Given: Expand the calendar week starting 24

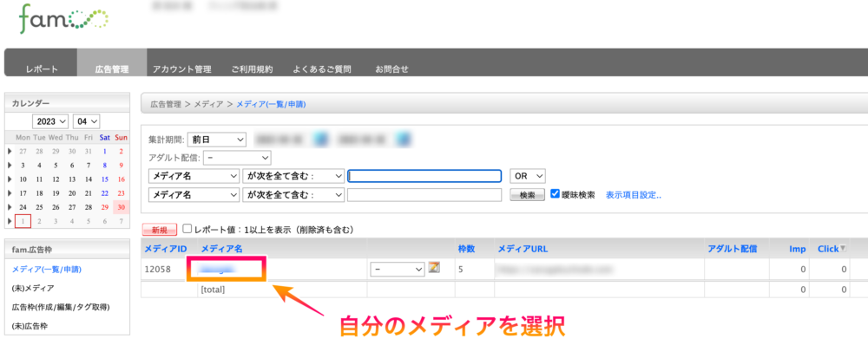Looking at the screenshot, I should point(10,207).
